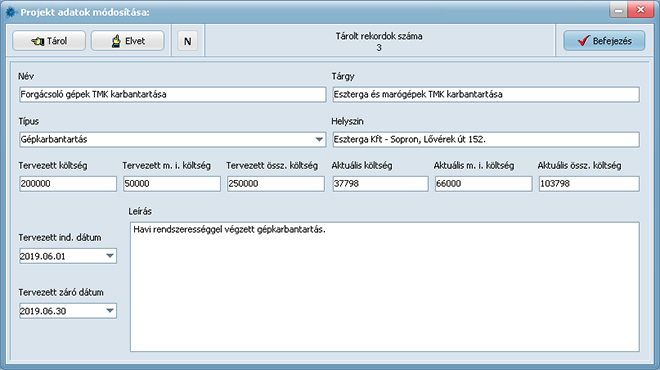Click the Tárgy input field
This screenshot has height=370, width=660.
point(486,94)
